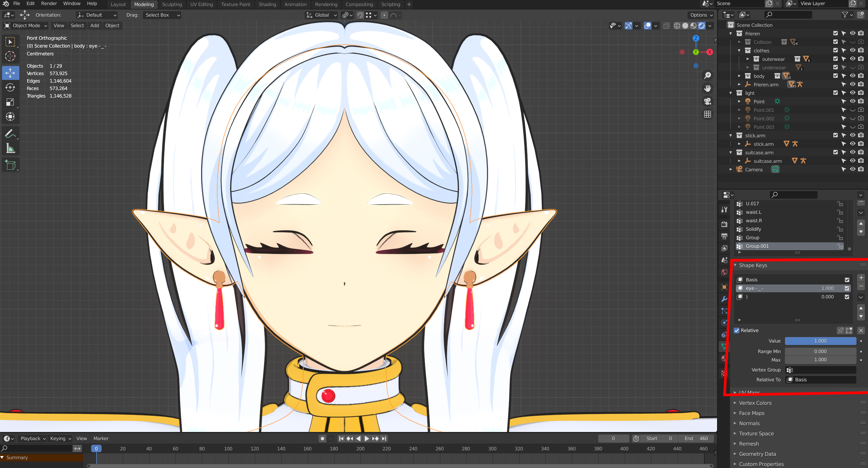Click the Options button in header

point(701,15)
